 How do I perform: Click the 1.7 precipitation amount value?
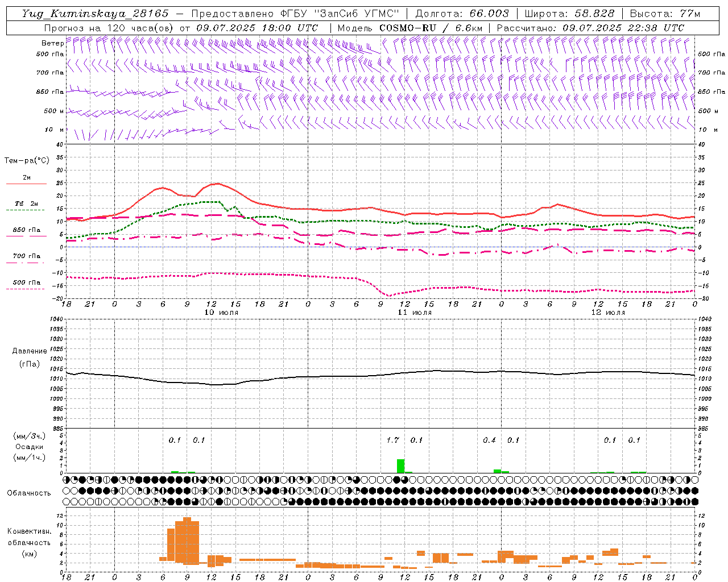pyautogui.click(x=392, y=440)
